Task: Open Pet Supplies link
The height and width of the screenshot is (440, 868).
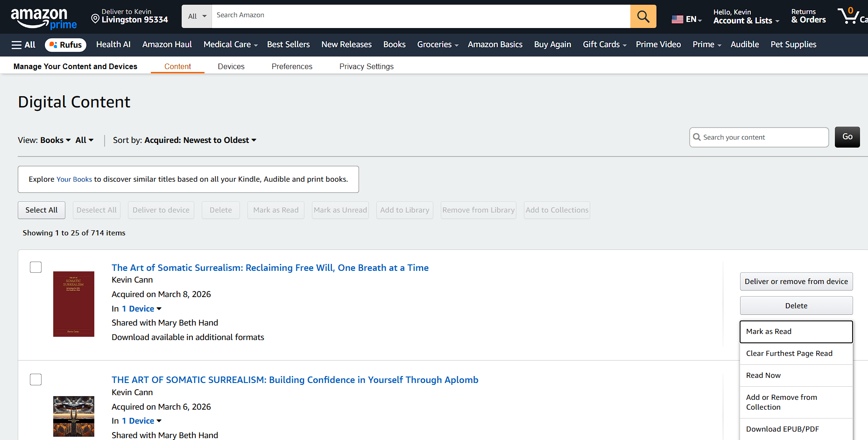Action: tap(793, 44)
